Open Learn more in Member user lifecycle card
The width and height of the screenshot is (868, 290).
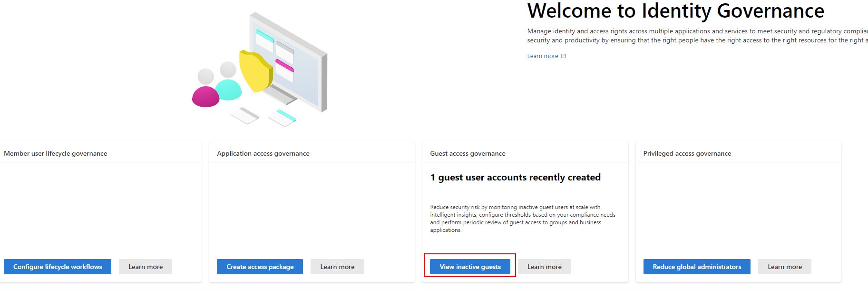click(146, 267)
